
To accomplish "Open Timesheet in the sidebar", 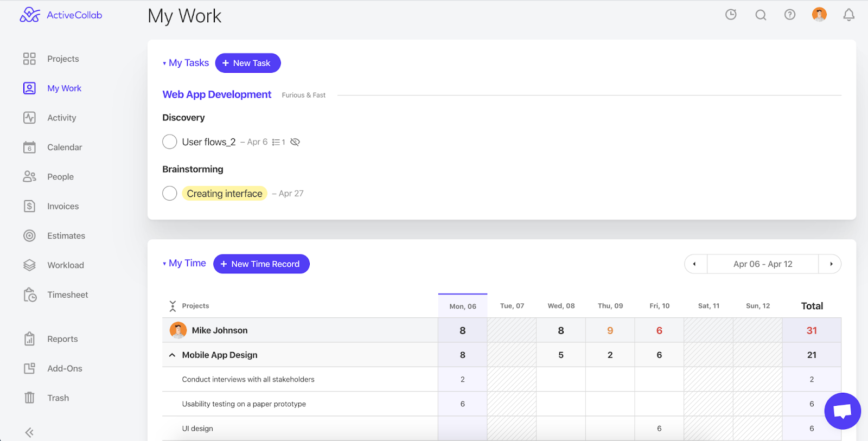I will click(x=67, y=295).
